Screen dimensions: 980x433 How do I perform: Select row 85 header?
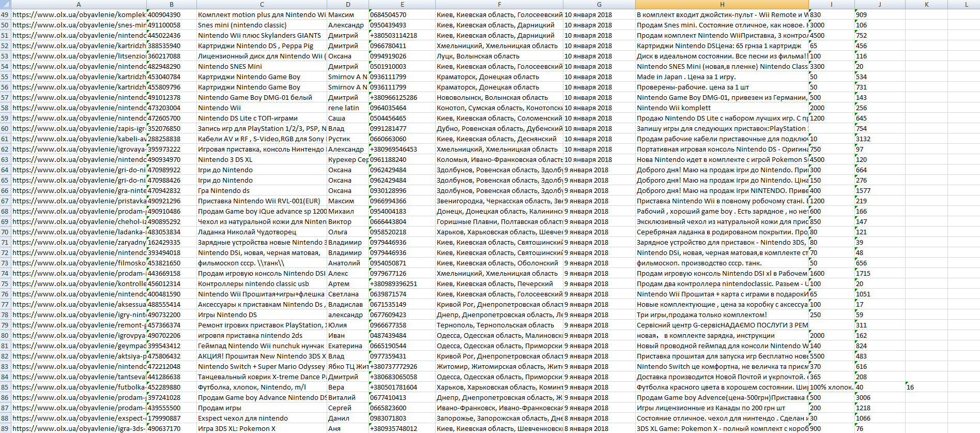5,387
